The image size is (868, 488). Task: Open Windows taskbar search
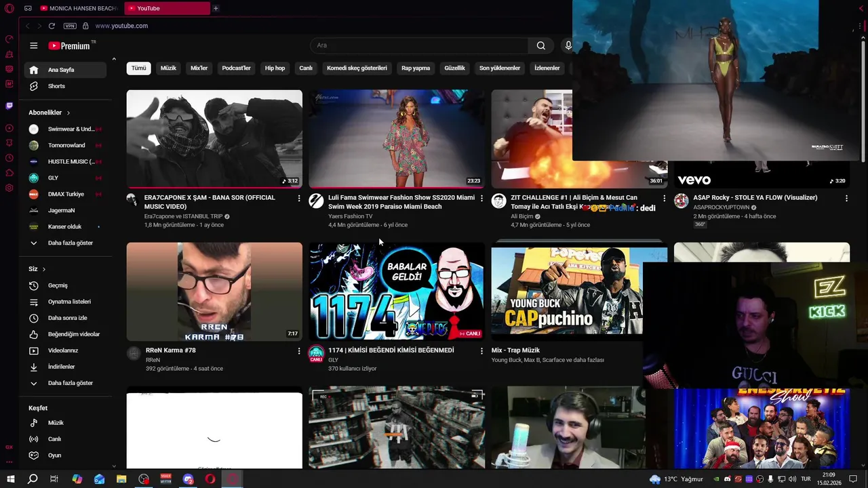pyautogui.click(x=33, y=479)
